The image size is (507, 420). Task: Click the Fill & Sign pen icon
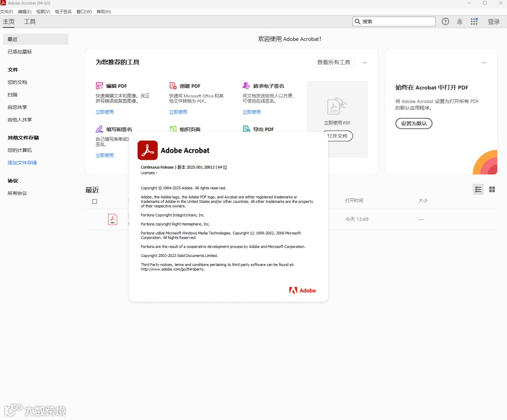coord(99,129)
